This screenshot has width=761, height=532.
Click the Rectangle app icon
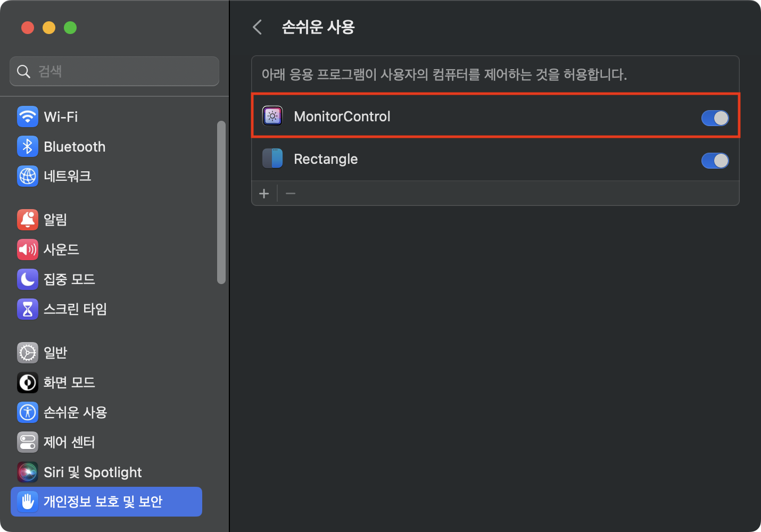(272, 159)
